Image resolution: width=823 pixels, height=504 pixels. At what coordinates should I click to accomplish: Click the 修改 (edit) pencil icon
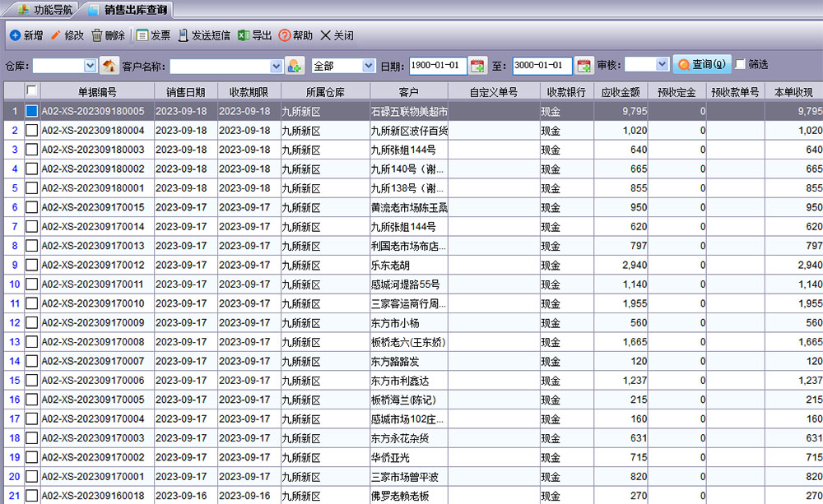point(56,35)
